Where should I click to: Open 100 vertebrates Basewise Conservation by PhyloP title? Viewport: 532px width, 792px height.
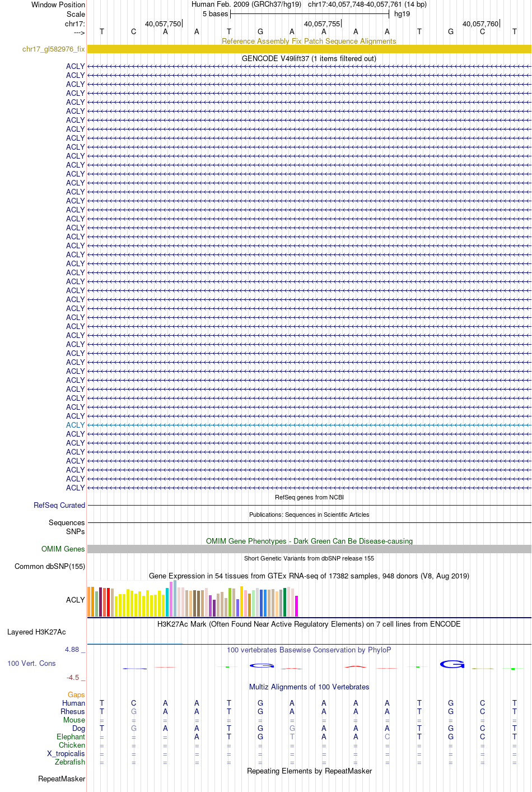309,650
